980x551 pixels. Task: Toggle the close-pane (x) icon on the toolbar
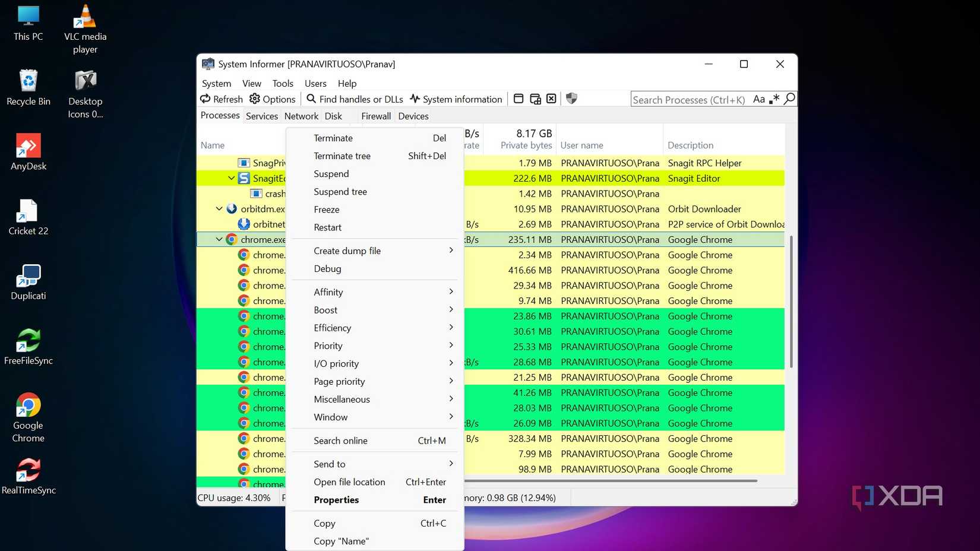551,99
